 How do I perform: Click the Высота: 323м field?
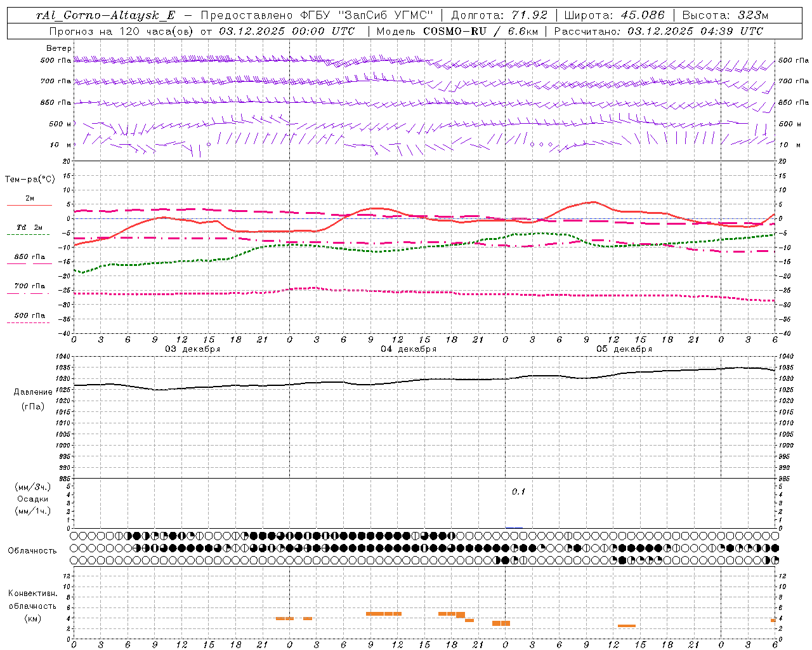click(x=724, y=16)
